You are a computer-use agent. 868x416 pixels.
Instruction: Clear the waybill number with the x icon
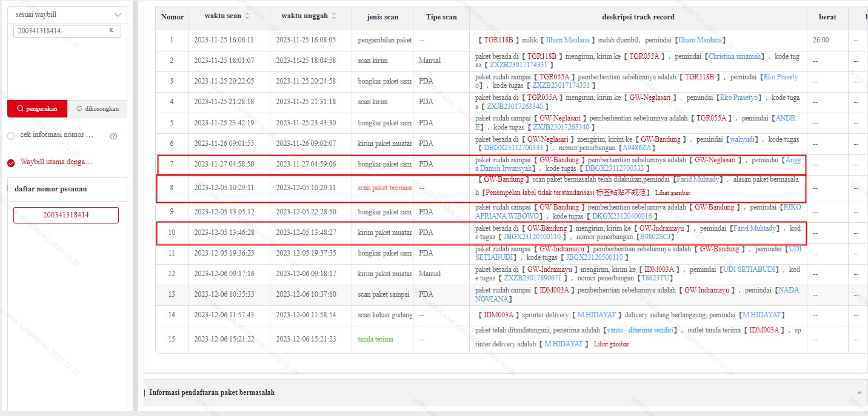111,30
